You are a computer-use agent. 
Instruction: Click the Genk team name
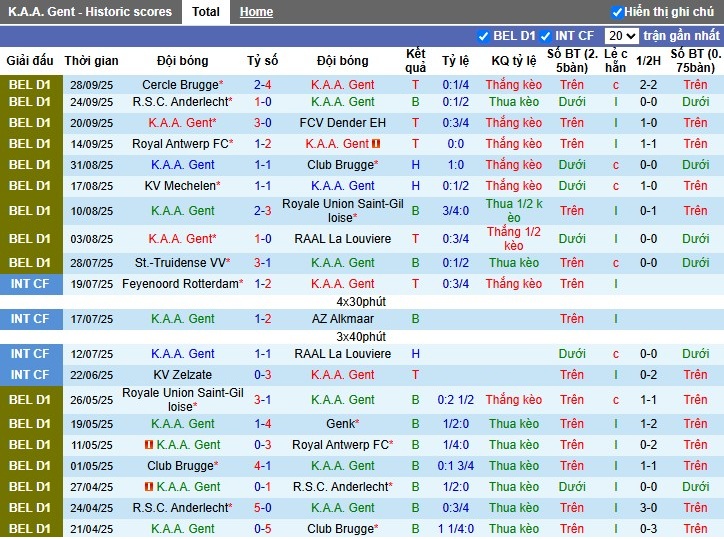click(x=340, y=424)
